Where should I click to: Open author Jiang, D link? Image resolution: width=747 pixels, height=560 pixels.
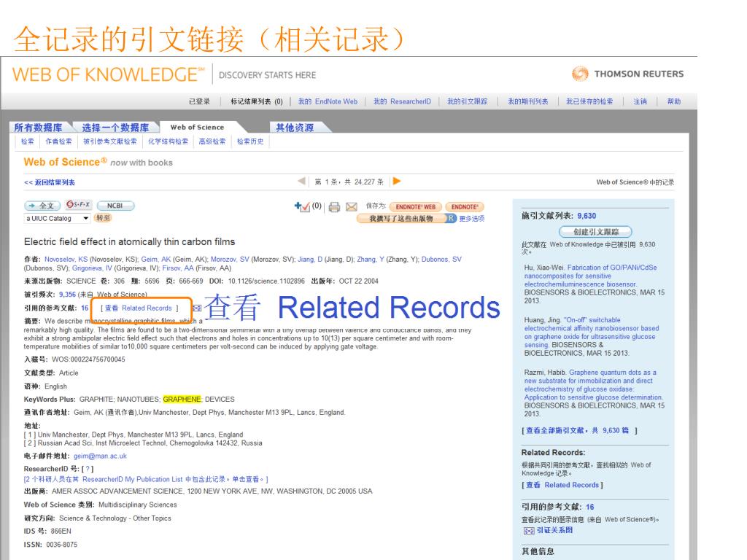coord(310,260)
